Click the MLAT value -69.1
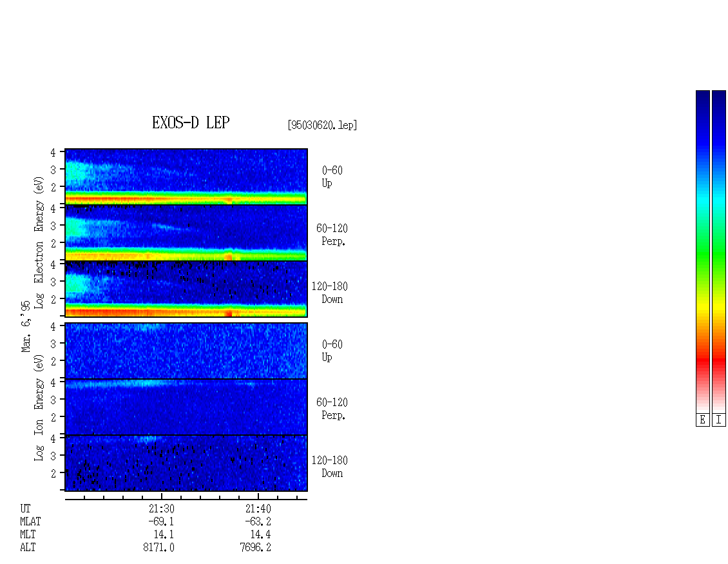Viewport: 728px width, 564px height. [x=161, y=521]
